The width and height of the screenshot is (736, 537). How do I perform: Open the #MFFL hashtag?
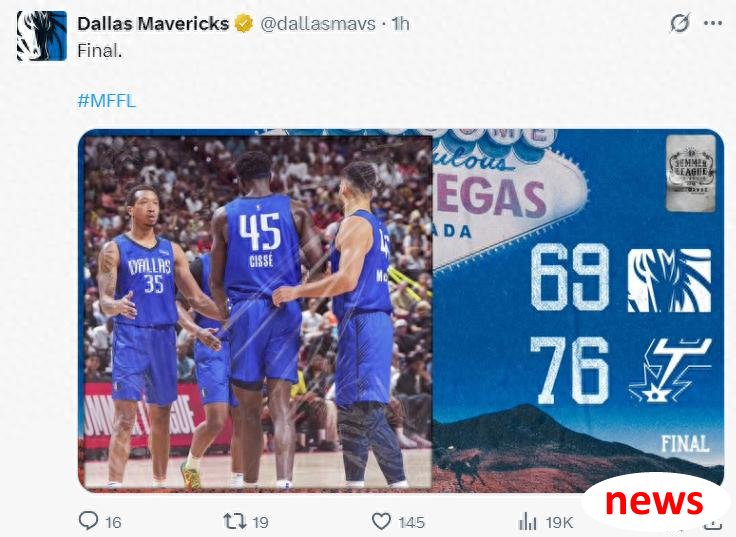click(107, 100)
